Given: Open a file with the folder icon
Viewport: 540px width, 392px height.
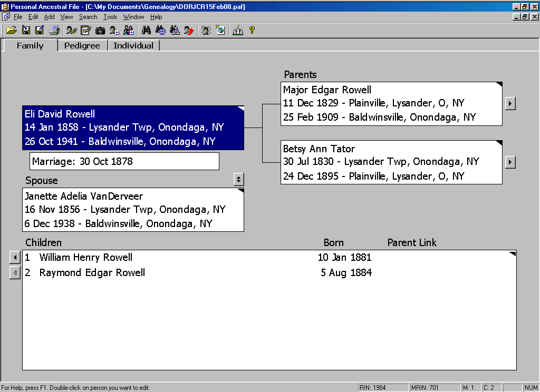Looking at the screenshot, I should pos(12,30).
